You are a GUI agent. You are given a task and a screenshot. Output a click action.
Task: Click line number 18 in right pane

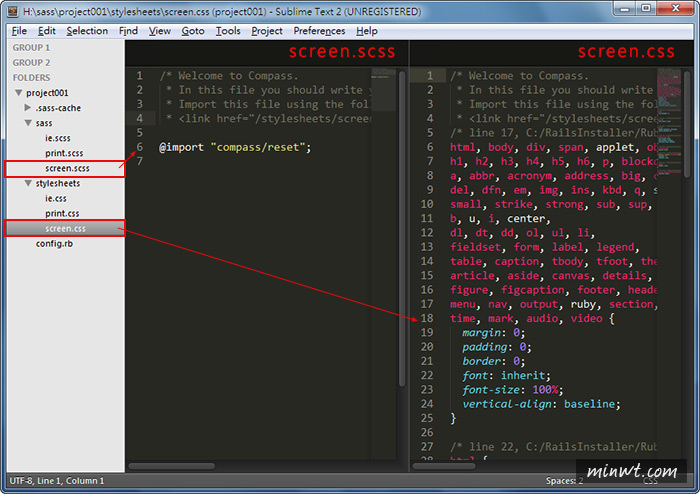427,318
